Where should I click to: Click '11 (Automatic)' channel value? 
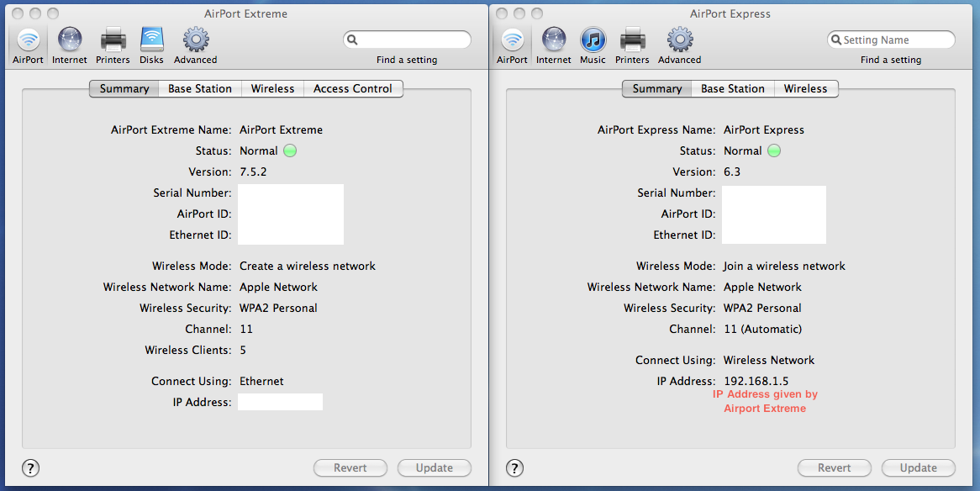[x=762, y=329]
